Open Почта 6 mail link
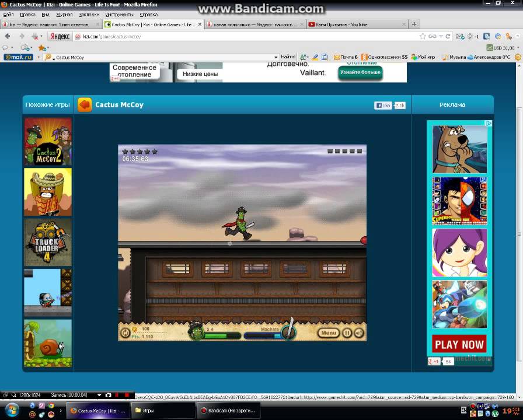 tap(346, 57)
